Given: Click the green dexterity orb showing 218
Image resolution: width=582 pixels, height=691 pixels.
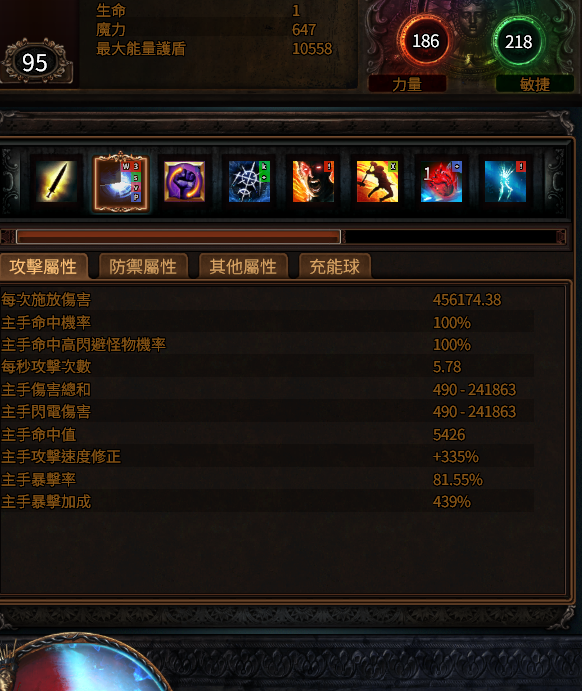Looking at the screenshot, I should tap(519, 42).
